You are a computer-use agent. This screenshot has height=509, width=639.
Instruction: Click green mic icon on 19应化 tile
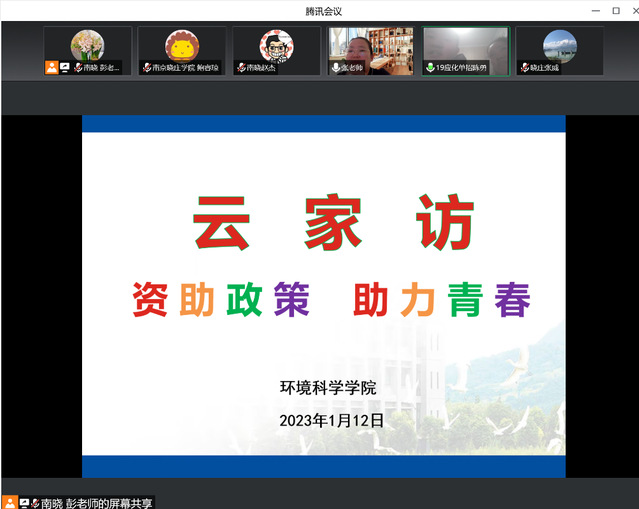[431, 68]
